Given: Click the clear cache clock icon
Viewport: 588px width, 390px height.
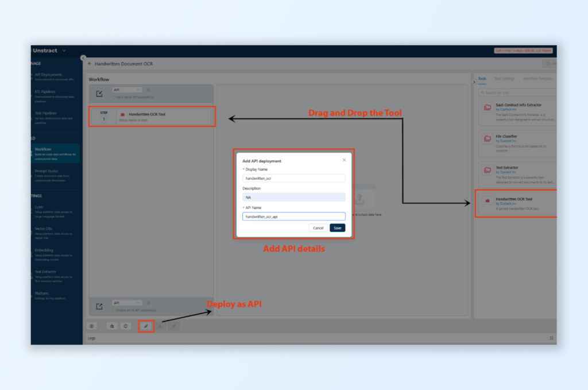Looking at the screenshot, I should (x=126, y=326).
